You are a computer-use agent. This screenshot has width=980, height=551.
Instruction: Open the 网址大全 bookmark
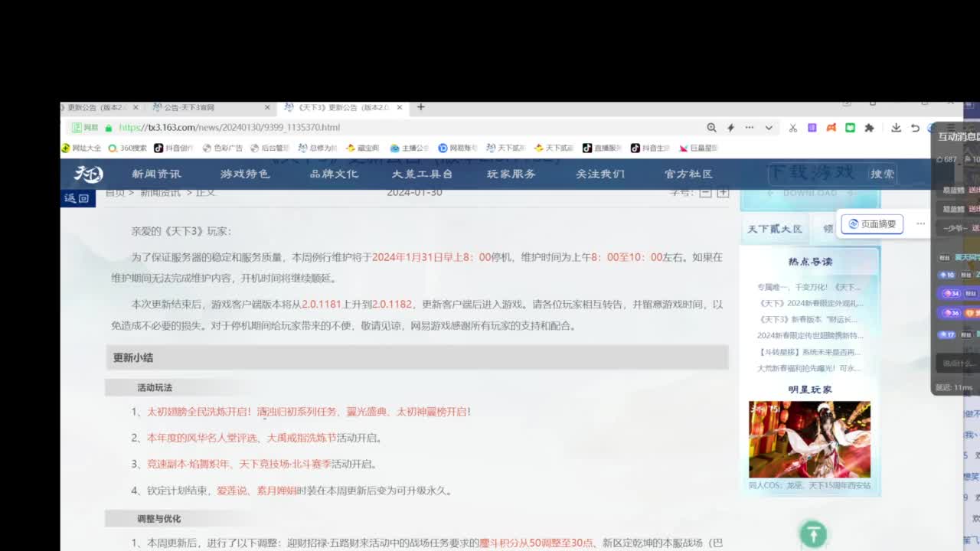[81, 148]
